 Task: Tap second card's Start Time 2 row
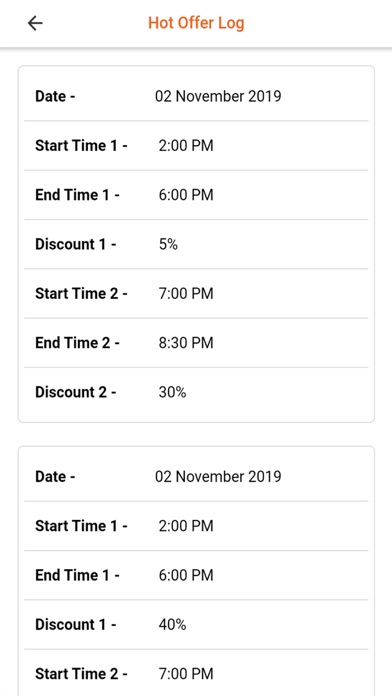(x=196, y=672)
